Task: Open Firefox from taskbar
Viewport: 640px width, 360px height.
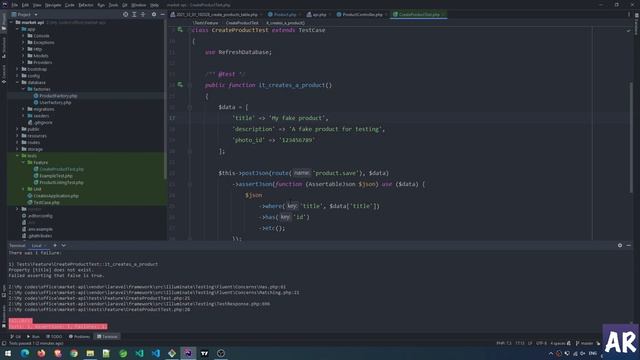Action: (41, 353)
